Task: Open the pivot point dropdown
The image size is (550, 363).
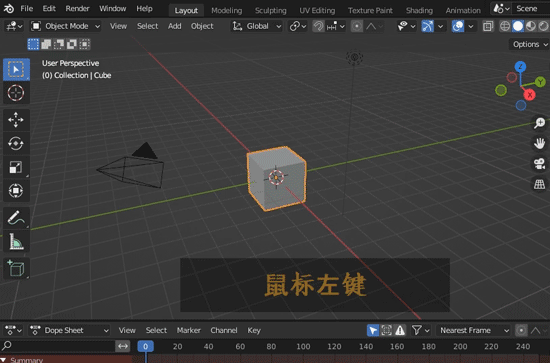Action: [297, 26]
